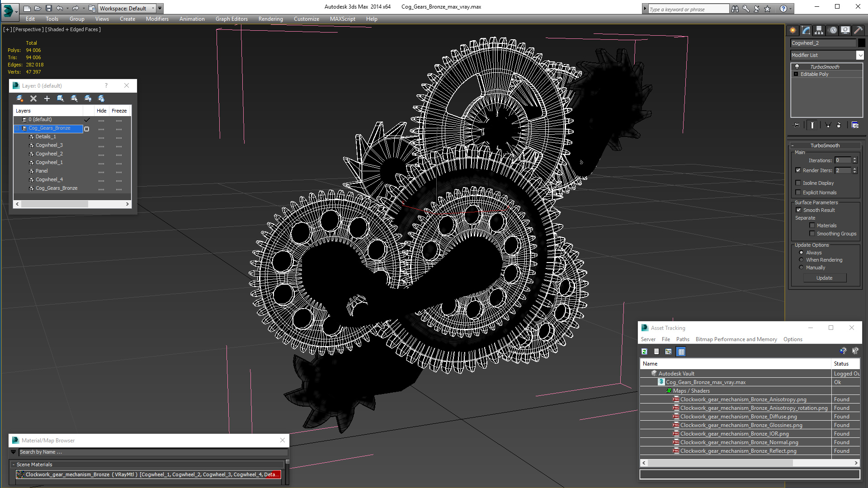Click the Delete layer X icon
Screen dimensions: 868x488
click(33, 99)
